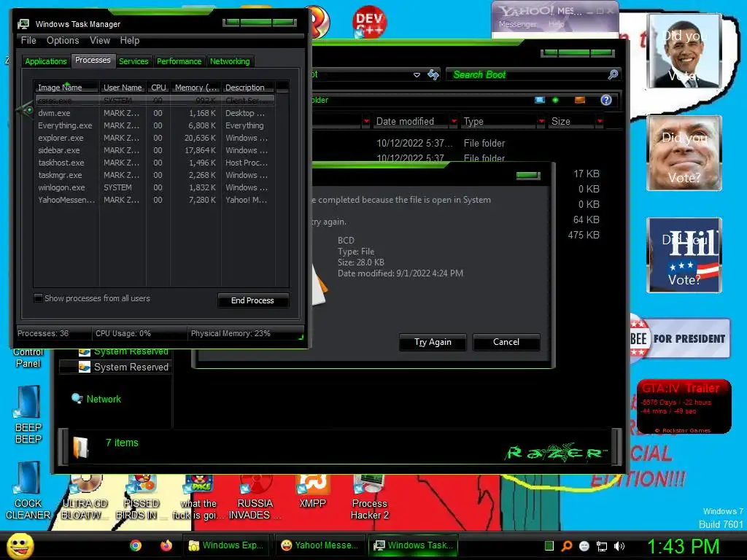Click the Yahoo Messenger face tray icon
Viewport: 747px width, 560px height.
(x=584, y=546)
